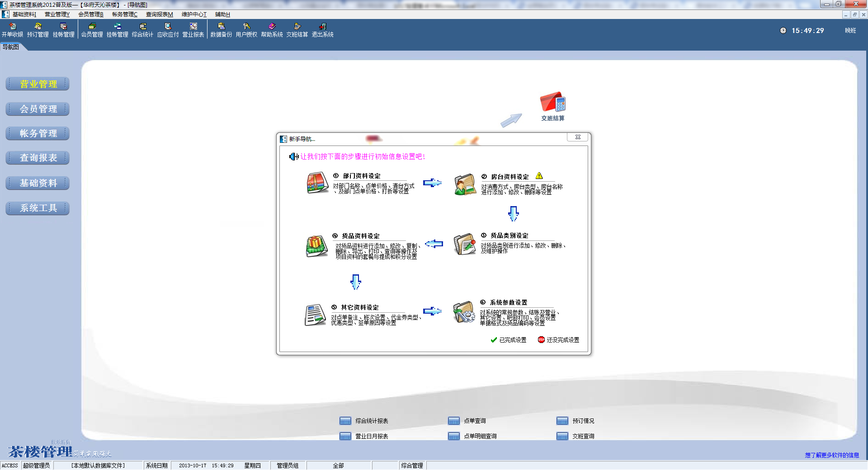Select 基础资料 in the left sidebar
The width and height of the screenshot is (868, 470).
coord(38,183)
